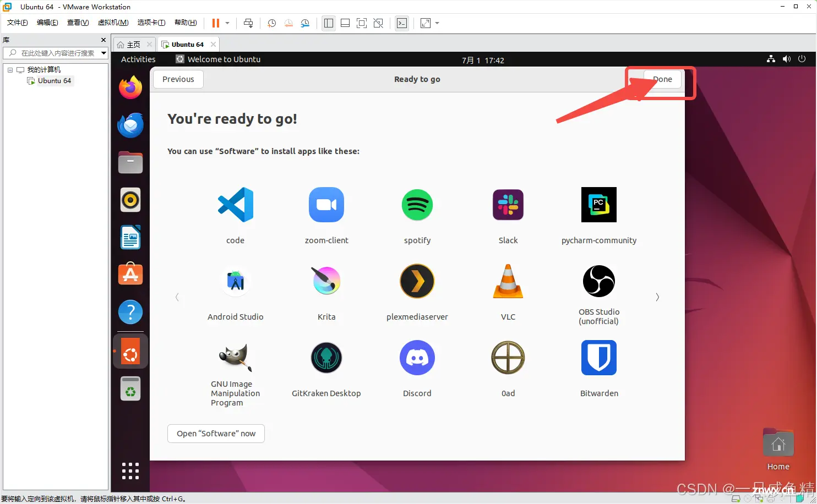Open the power dropdown next to pause
Image resolution: width=817 pixels, height=504 pixels.
pos(227,23)
